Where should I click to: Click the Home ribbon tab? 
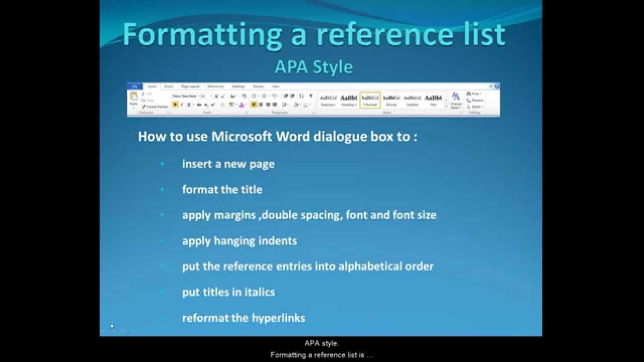pos(152,86)
